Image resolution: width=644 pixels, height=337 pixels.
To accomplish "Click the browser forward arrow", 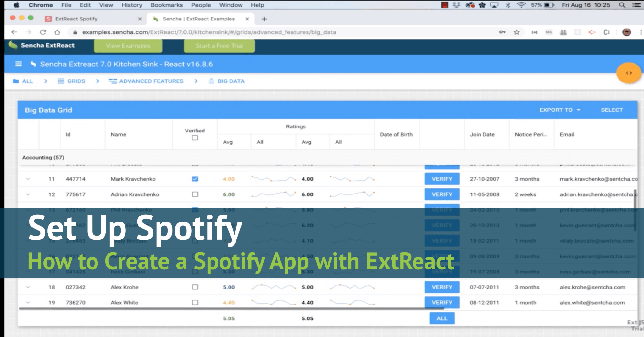I will pyautogui.click(x=29, y=32).
